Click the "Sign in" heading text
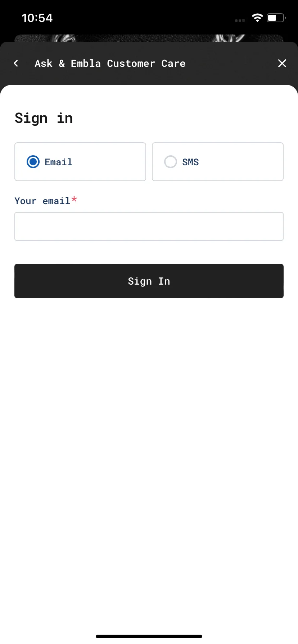The width and height of the screenshot is (298, 644). pyautogui.click(x=44, y=118)
